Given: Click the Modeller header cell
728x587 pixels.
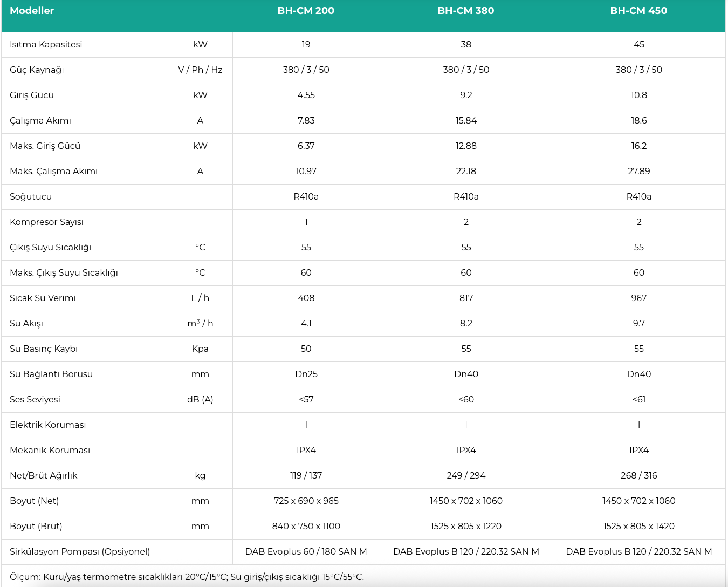Looking at the screenshot, I should pos(32,11).
